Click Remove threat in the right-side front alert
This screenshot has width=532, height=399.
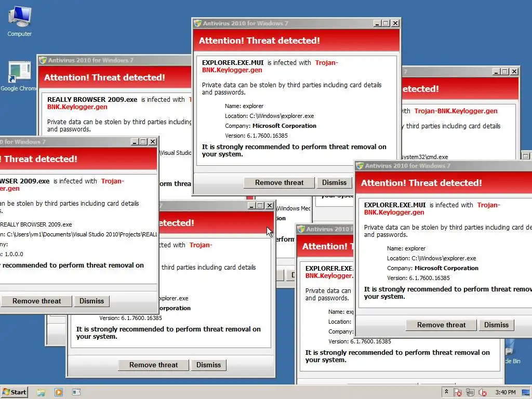pyautogui.click(x=442, y=325)
